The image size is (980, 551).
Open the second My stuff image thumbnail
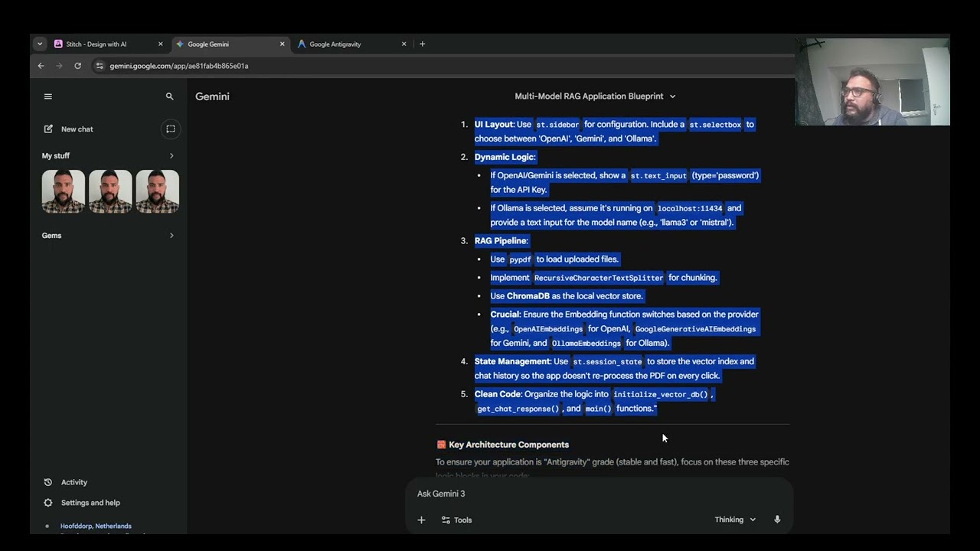coord(110,191)
